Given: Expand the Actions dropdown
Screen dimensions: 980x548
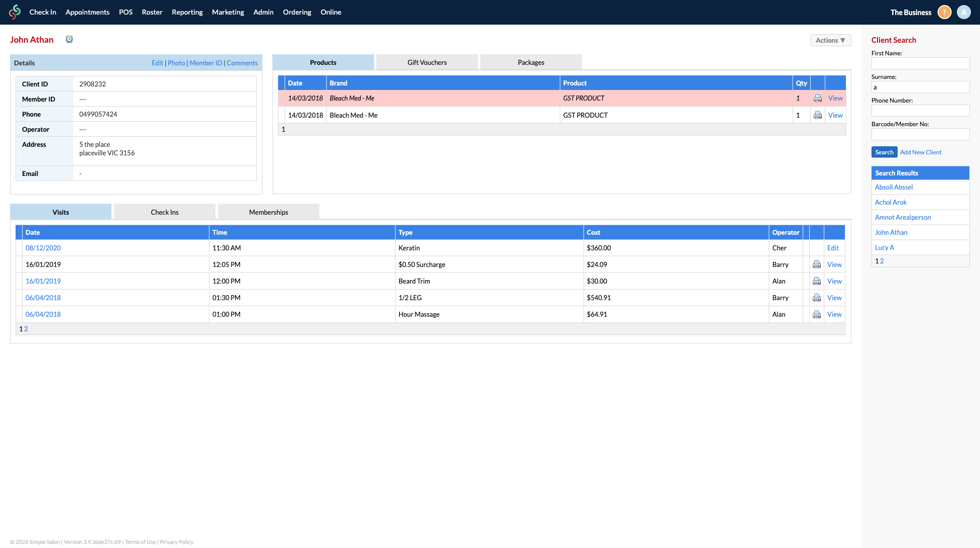Looking at the screenshot, I should pos(830,40).
